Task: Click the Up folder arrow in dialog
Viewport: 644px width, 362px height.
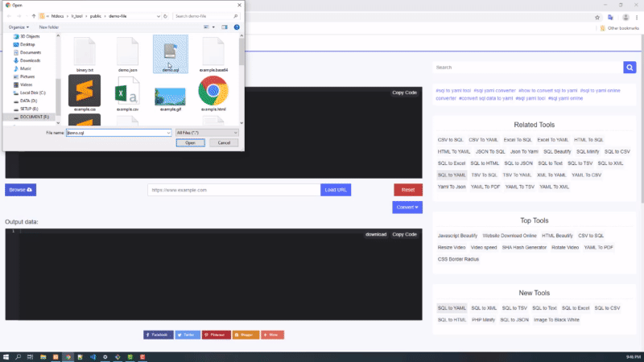Action: (x=33, y=15)
